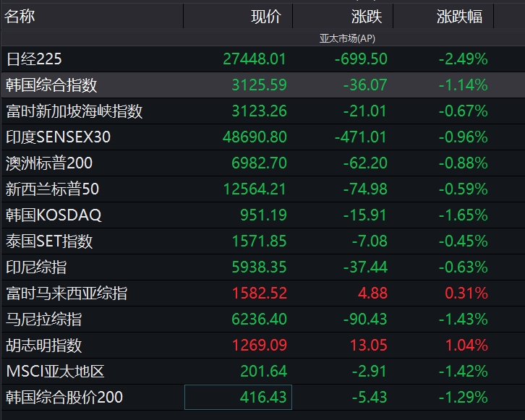Choose 胡志明指数 from the list
This screenshot has height=420, width=525.
(44, 346)
